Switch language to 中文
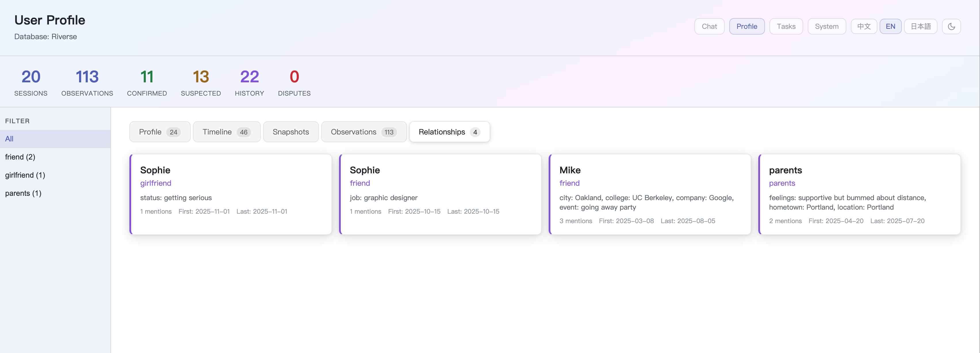 tap(864, 26)
